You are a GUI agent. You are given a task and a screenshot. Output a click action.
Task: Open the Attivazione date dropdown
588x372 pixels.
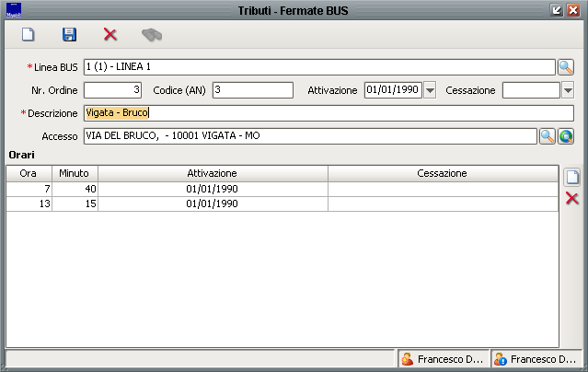(430, 90)
